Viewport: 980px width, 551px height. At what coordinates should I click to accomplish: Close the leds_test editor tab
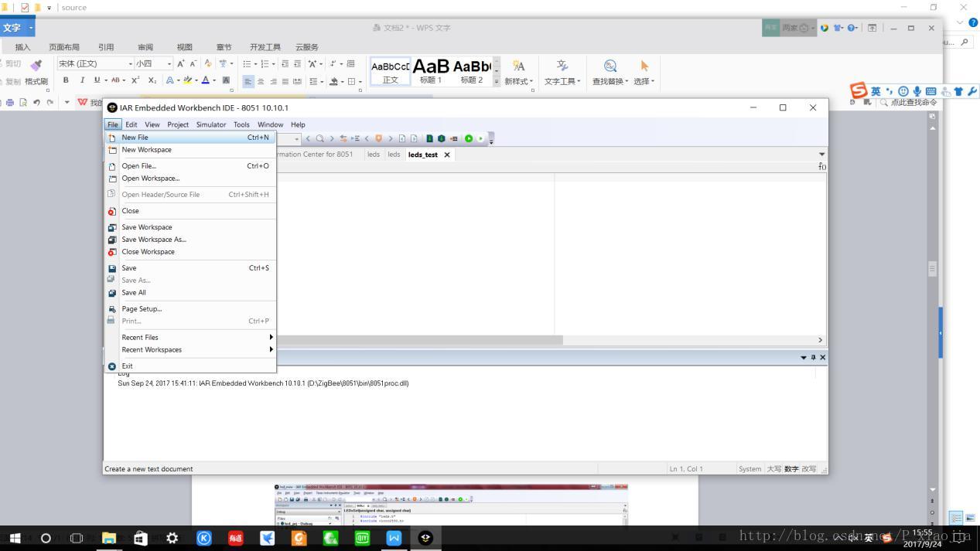[447, 155]
